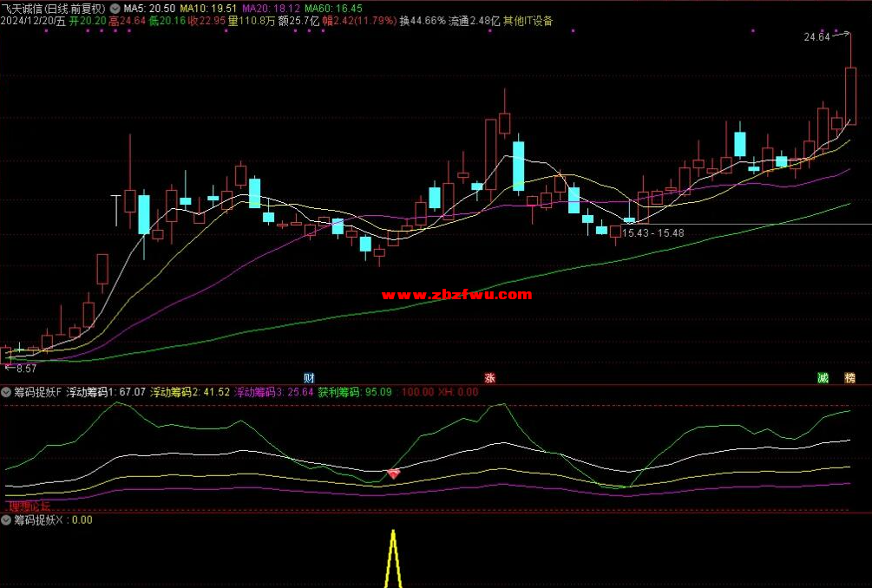Click the red diamond signal in 筹码捉妖F panel
The image size is (872, 588).
393,474
